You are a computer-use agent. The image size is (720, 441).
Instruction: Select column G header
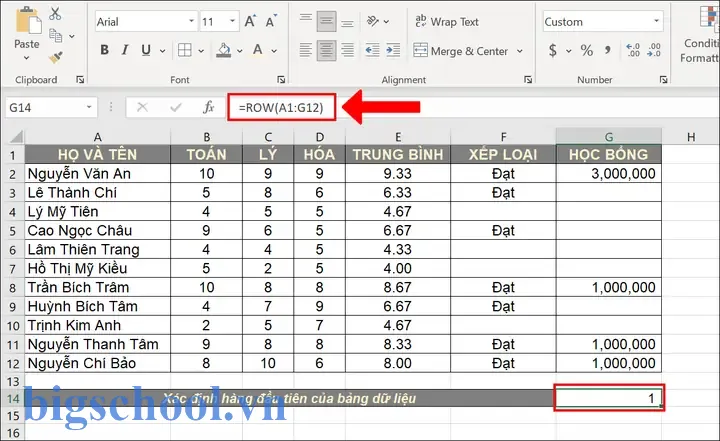coord(608,136)
